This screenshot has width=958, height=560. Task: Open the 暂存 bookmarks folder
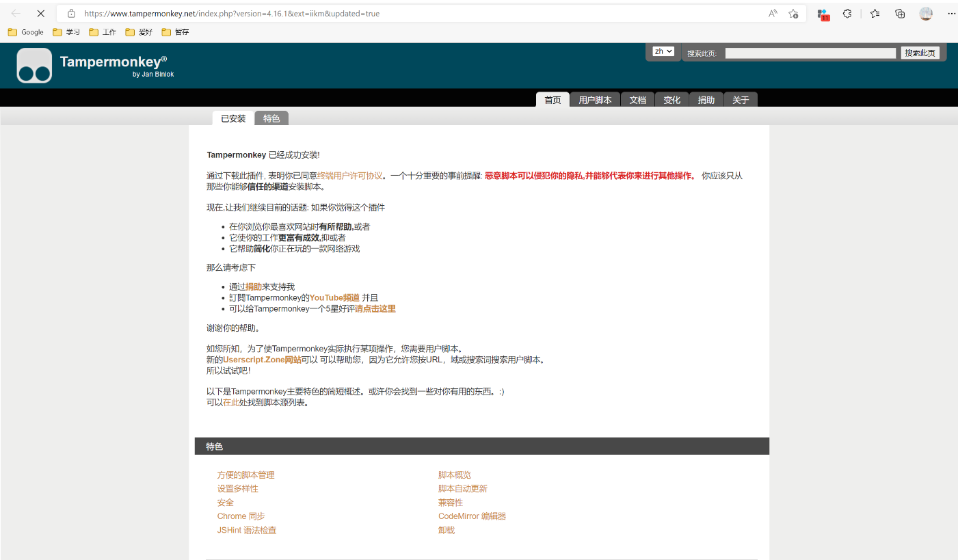pos(175,32)
